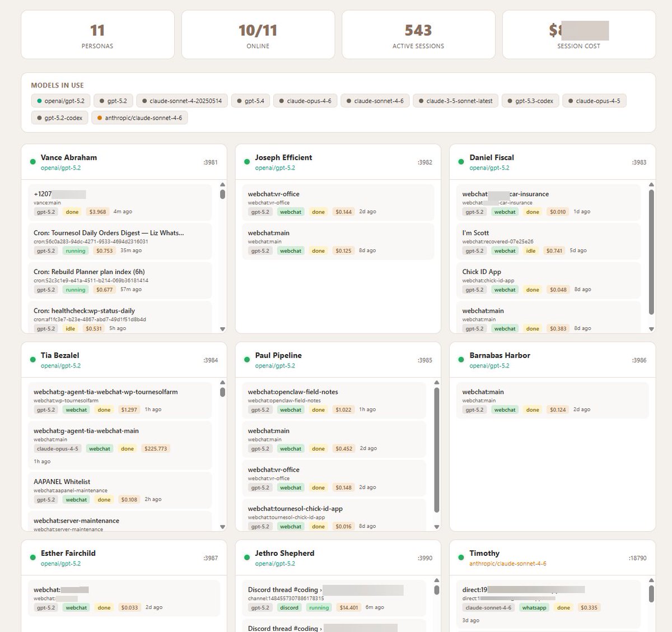Open webchat:openclaw-field-notes session
672x632 pixels.
334,400
